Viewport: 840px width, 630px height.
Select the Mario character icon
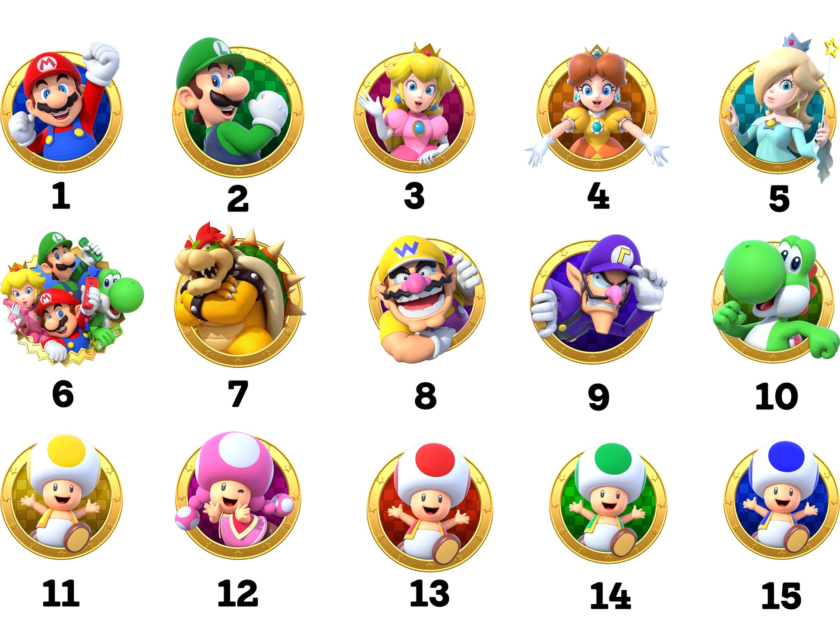coord(61,108)
